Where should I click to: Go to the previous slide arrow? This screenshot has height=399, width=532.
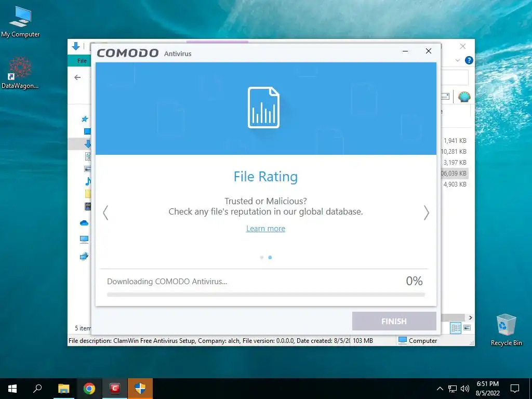pyautogui.click(x=105, y=212)
